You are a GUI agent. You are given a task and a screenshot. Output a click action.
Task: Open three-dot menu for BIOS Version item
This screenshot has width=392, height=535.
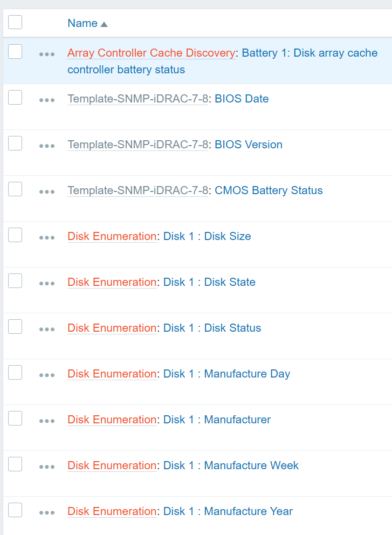(x=47, y=146)
